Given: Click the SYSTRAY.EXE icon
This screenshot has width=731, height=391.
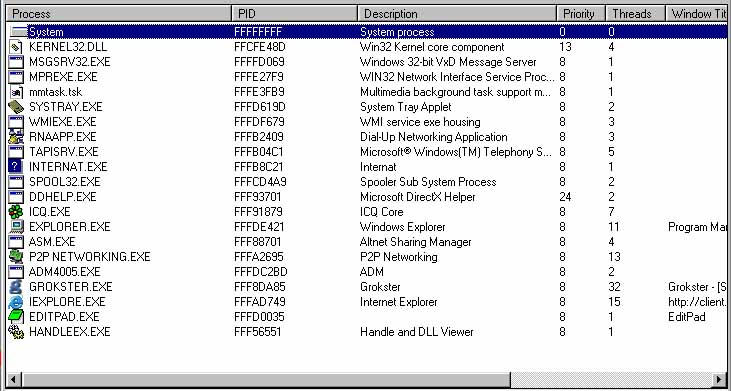Looking at the screenshot, I should [x=16, y=107].
